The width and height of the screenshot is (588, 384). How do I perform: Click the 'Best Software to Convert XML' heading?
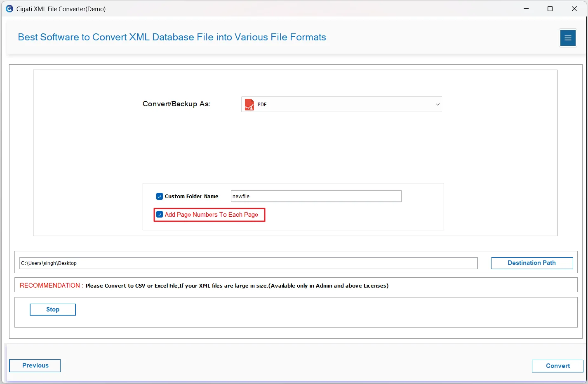pos(172,37)
